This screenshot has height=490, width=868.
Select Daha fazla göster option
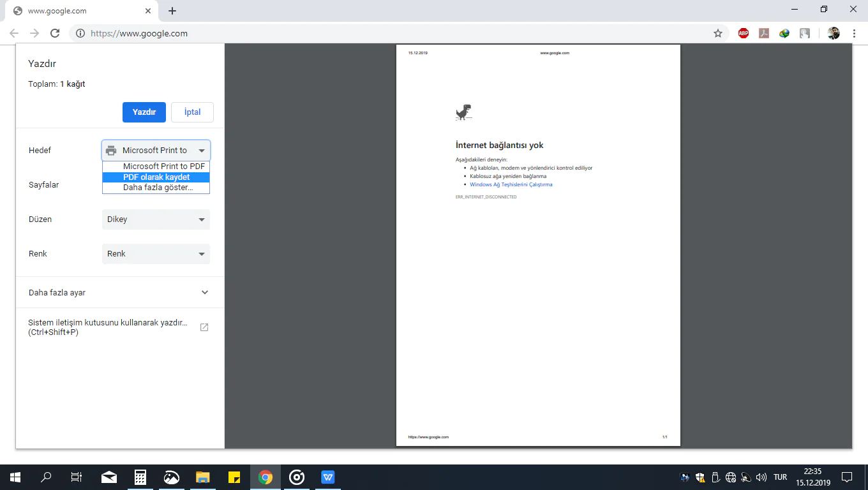(x=156, y=188)
